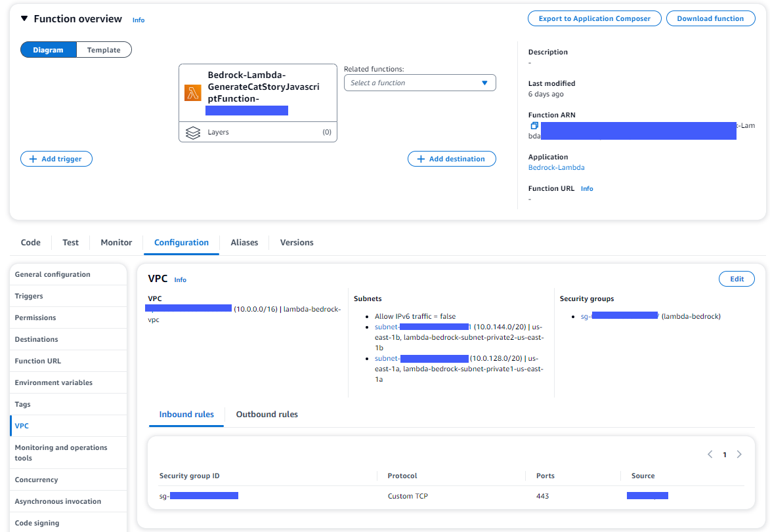This screenshot has height=532, width=770.
Task: Open the Related functions dropdown
Action: pos(420,83)
